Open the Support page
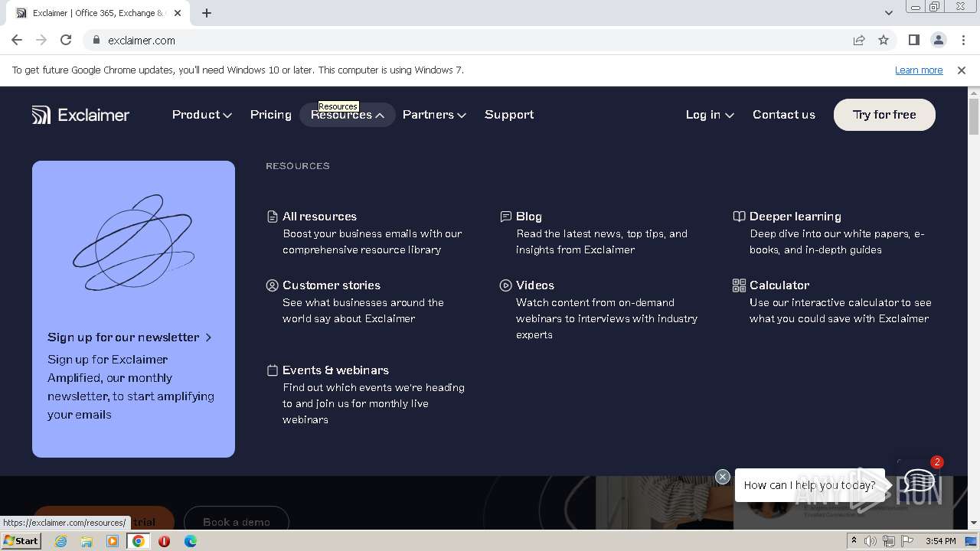Image resolution: width=980 pixels, height=551 pixels. [x=509, y=115]
